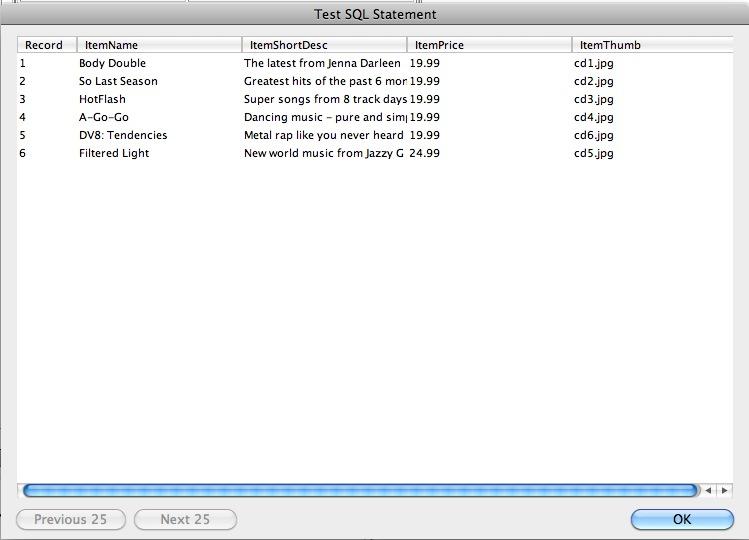
Task: Click the ItemPrice column header
Action: pyautogui.click(x=489, y=45)
